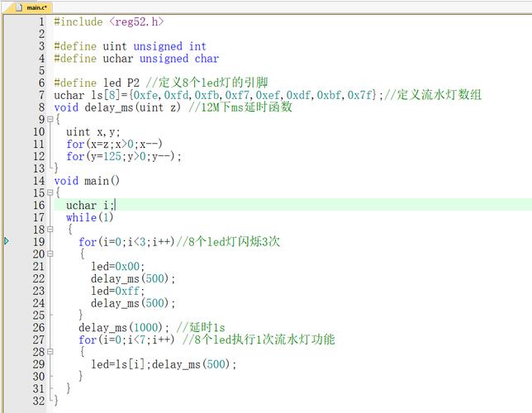Click the ls[8] array definition line
Image resolution: width=532 pixels, height=413 pixels.
point(268,95)
